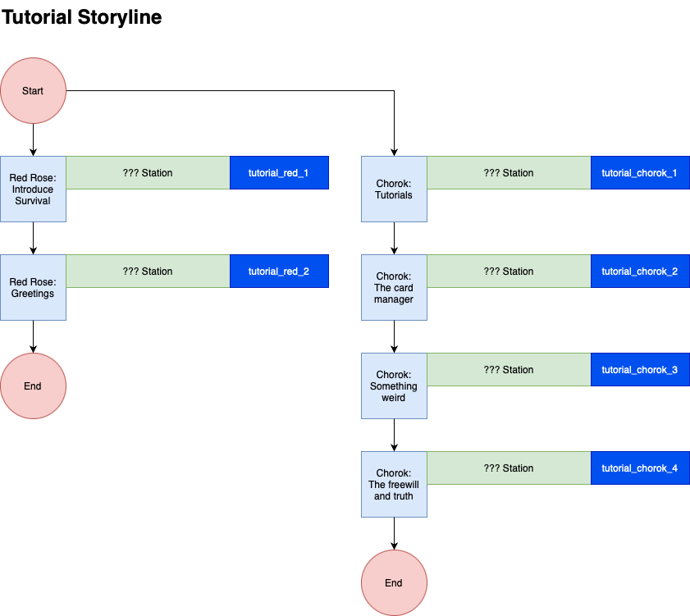Click the Tutorial Storyline title
690x616 pixels.
[x=82, y=17]
